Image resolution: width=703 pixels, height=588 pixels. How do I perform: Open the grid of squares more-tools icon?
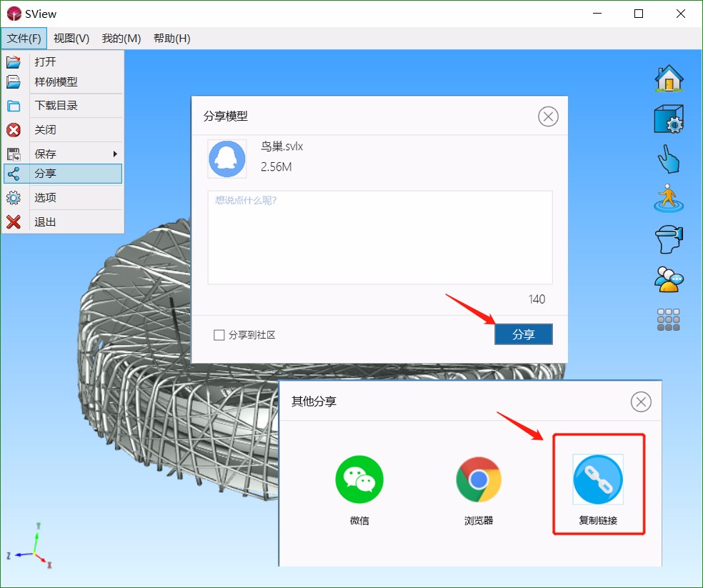[669, 320]
